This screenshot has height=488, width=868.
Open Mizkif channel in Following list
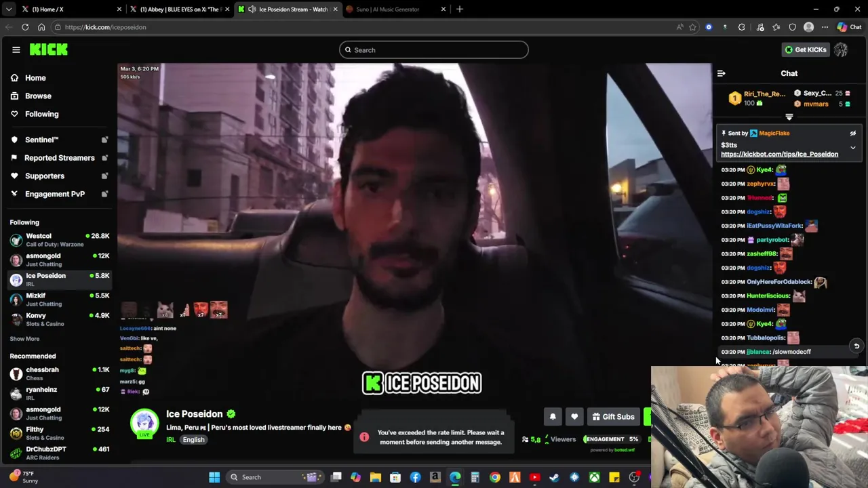pos(59,300)
